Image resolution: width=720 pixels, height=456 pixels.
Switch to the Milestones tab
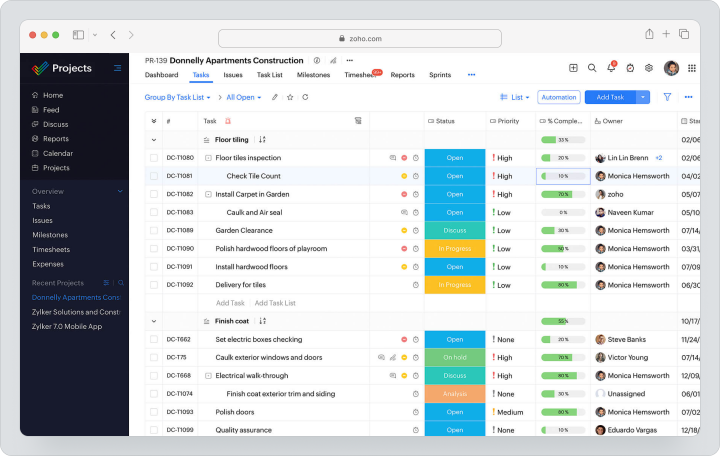click(x=313, y=75)
